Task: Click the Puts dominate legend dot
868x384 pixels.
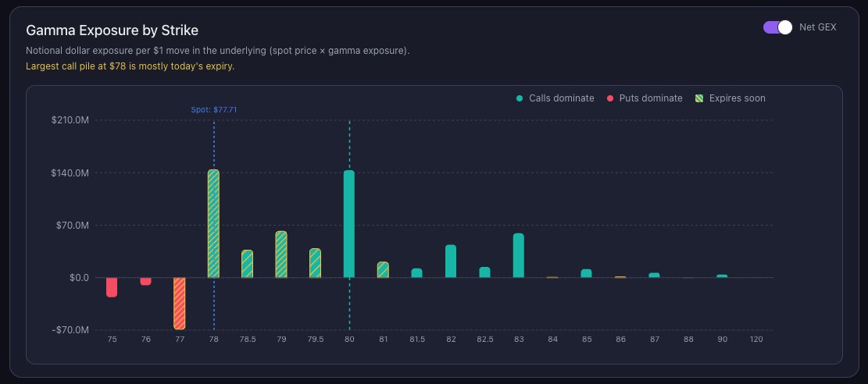Action: [611, 98]
